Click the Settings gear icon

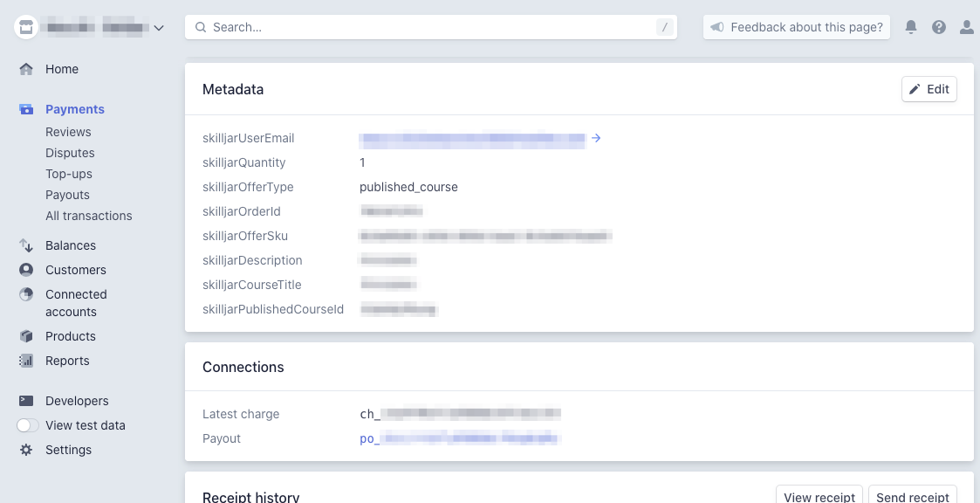pyautogui.click(x=26, y=450)
